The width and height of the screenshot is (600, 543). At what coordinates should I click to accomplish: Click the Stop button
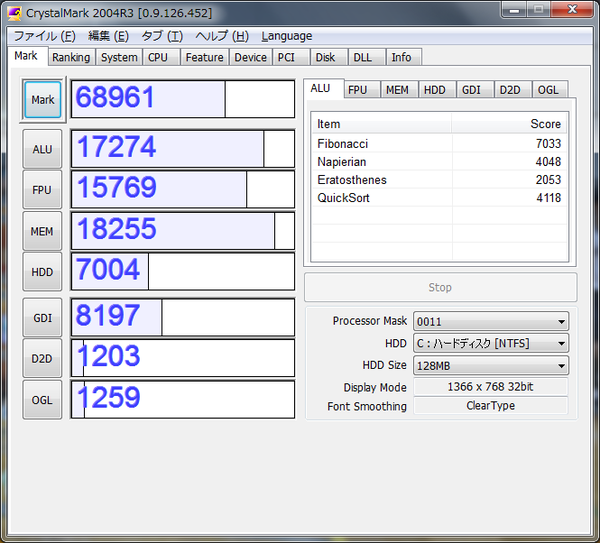[x=440, y=287]
